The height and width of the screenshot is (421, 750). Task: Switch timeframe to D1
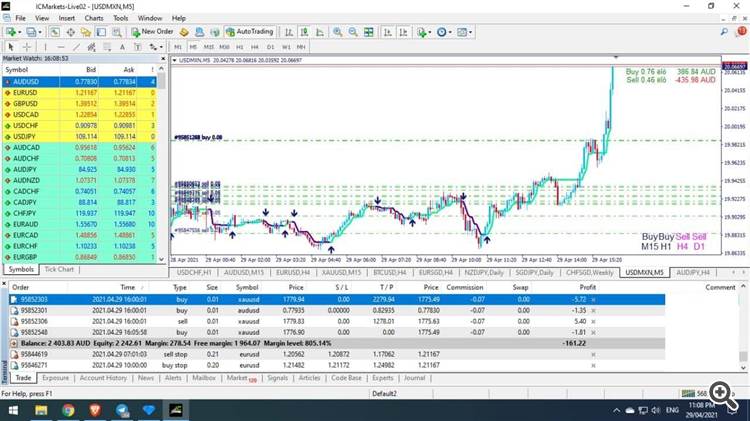coord(270,47)
